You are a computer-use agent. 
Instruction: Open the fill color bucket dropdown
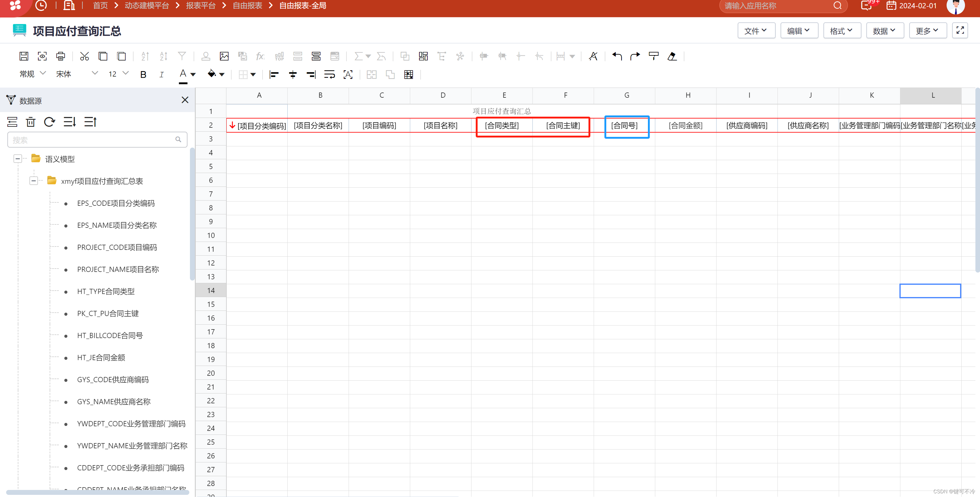point(222,74)
